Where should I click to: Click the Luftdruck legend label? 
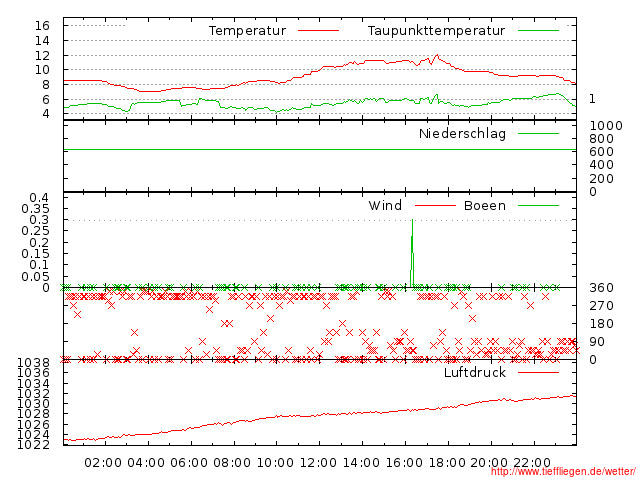[475, 372]
